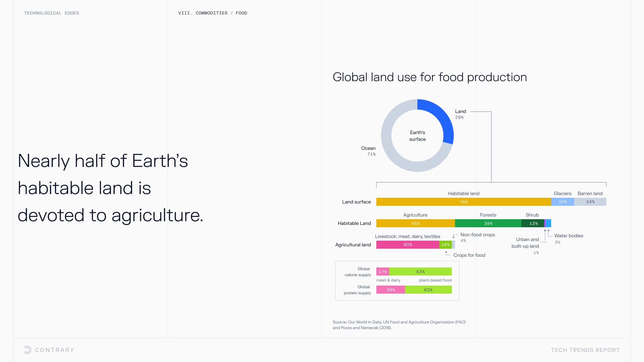Click the green 16% Crops for food bar
The image size is (644, 362).
(445, 245)
